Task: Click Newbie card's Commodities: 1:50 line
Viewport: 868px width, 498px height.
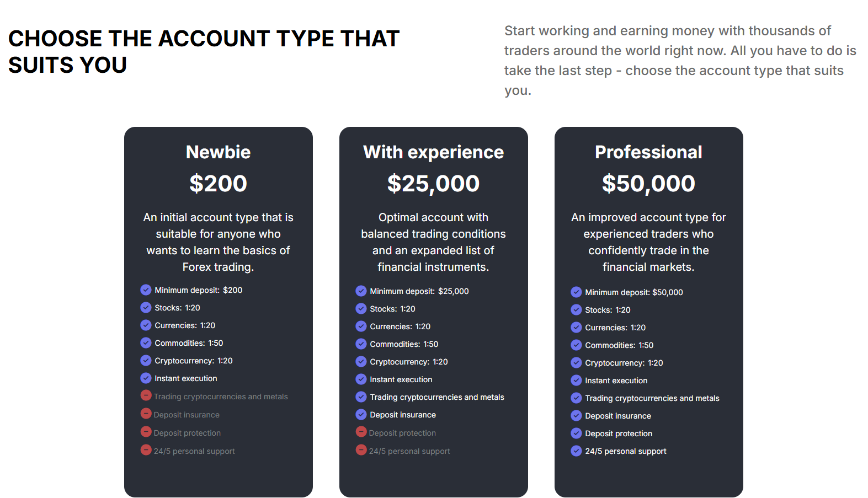Action: point(189,343)
